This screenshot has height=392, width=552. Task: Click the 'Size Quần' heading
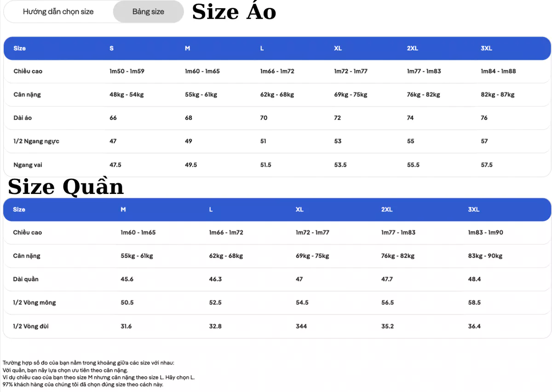66,187
